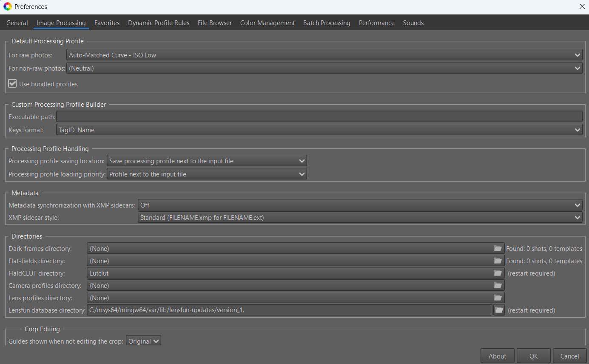Click folder icon for Dark-frames directory
This screenshot has width=589, height=364.
[x=498, y=248]
